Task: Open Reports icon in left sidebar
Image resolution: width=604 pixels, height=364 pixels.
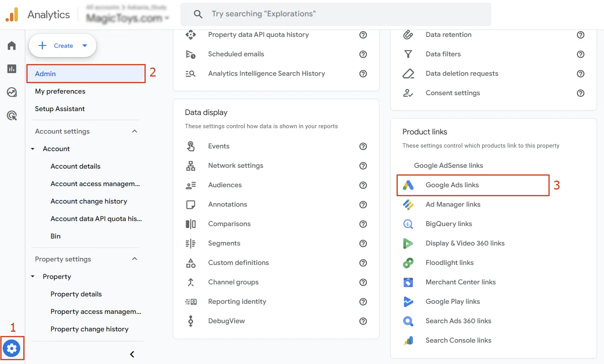Action: click(x=12, y=69)
